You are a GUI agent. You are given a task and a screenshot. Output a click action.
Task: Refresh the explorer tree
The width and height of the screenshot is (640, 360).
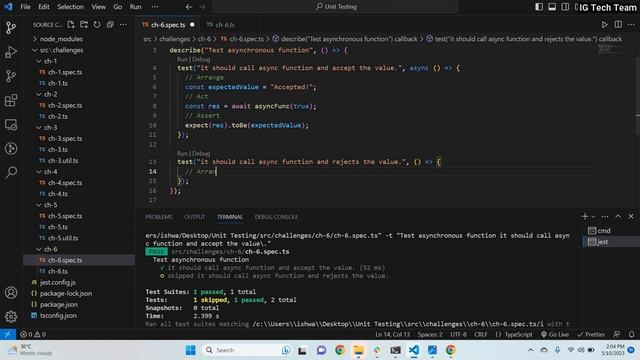[x=97, y=24]
